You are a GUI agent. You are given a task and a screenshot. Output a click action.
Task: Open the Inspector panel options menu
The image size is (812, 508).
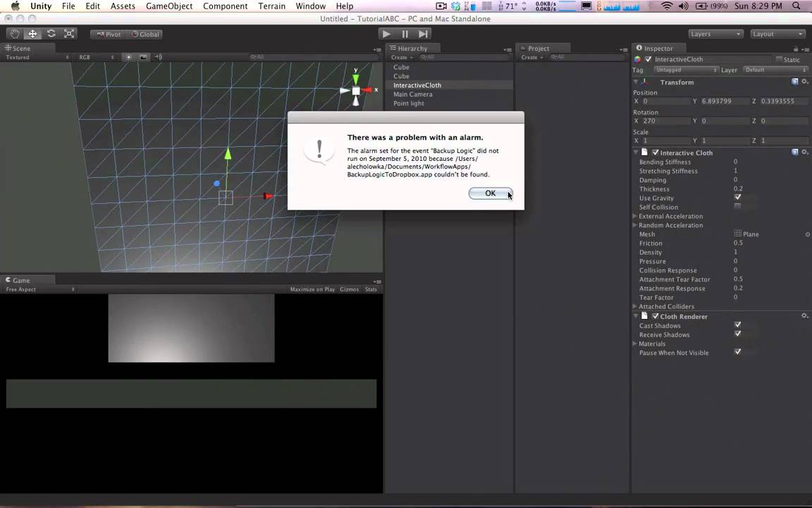pos(805,49)
